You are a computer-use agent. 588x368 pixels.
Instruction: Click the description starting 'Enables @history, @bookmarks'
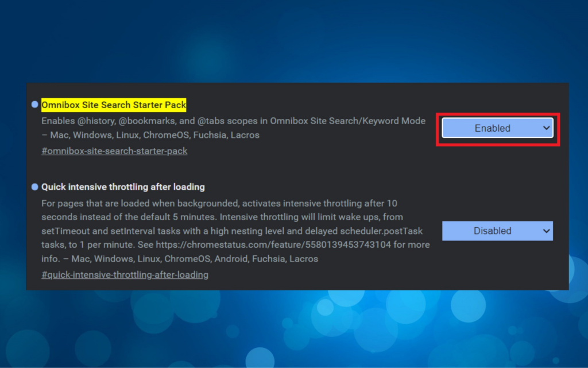(233, 128)
